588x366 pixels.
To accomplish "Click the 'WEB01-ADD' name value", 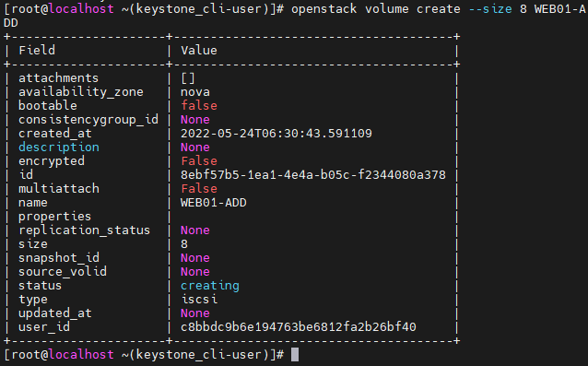I will click(214, 203).
